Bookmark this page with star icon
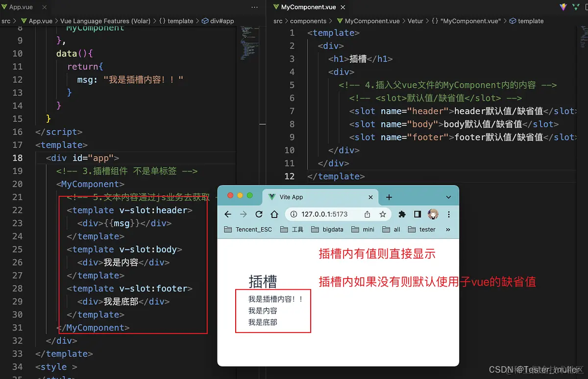This screenshot has width=588, height=379. [x=383, y=214]
